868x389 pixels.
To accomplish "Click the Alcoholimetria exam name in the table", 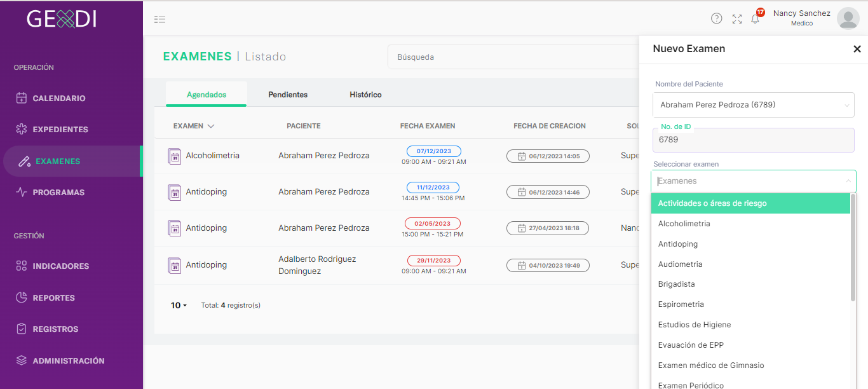I will (213, 156).
